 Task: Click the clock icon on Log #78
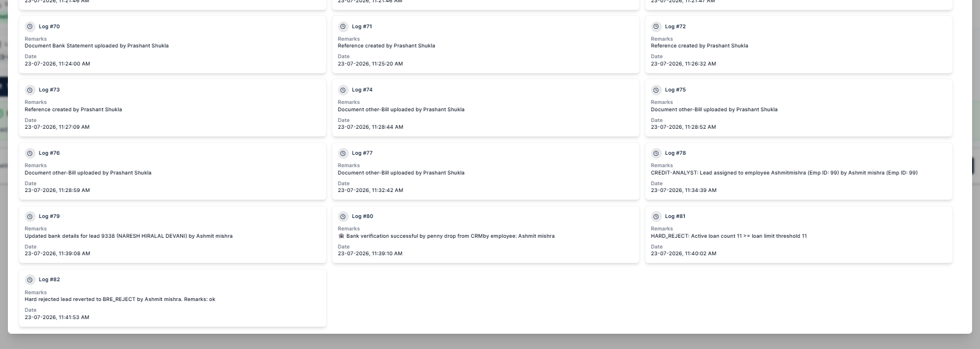pos(656,153)
